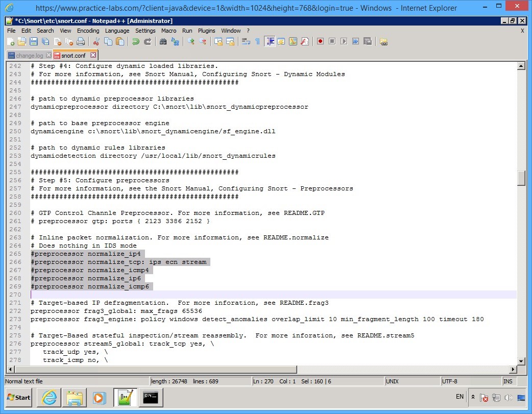Open a file using the Open toolbar icon
Screen dimensions: 532x414
(x=22, y=41)
